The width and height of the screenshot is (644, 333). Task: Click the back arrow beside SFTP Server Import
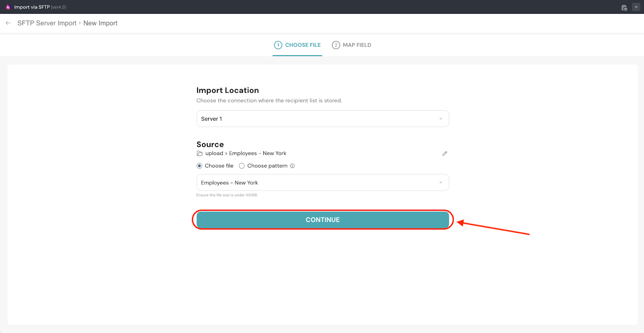click(8, 23)
